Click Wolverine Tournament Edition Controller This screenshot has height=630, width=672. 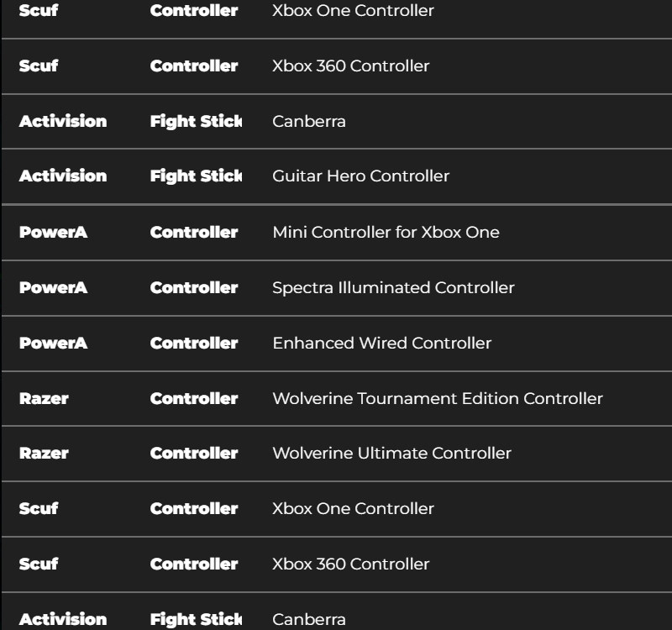(437, 398)
